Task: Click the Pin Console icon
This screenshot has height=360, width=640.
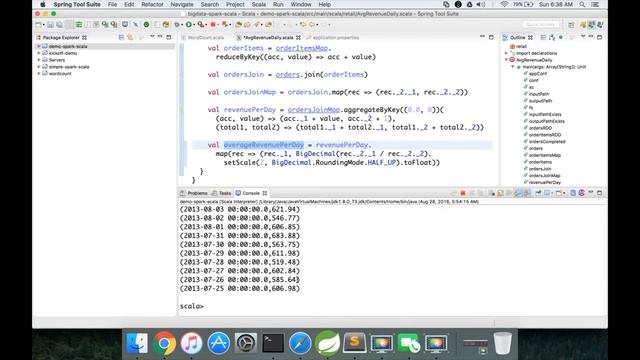Action: (538, 193)
